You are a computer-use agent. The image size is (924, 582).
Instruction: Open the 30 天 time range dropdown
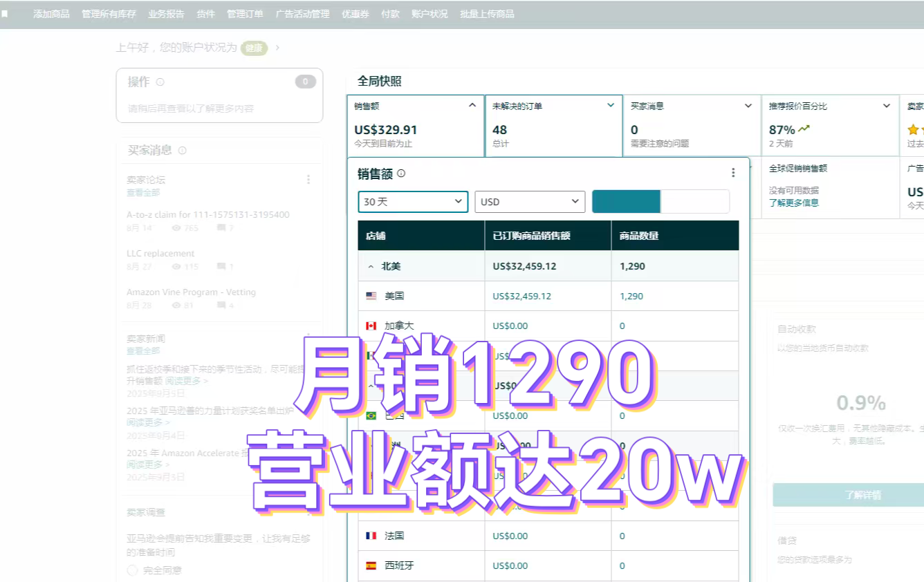[x=413, y=202]
